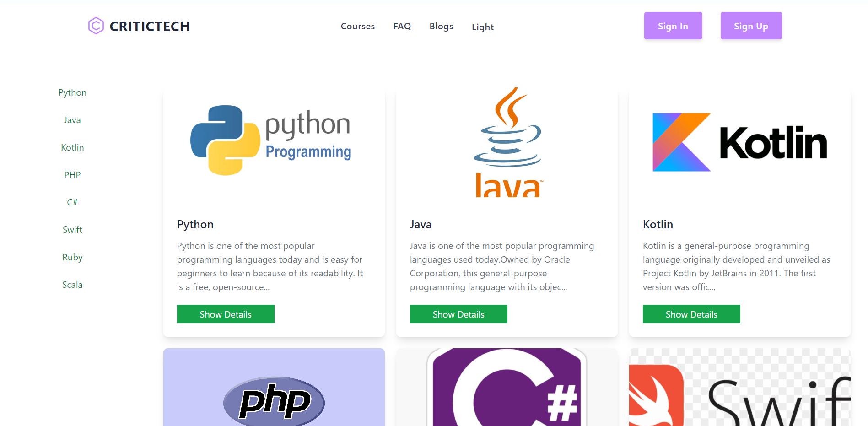Select PHP in the sidebar

[x=72, y=175]
